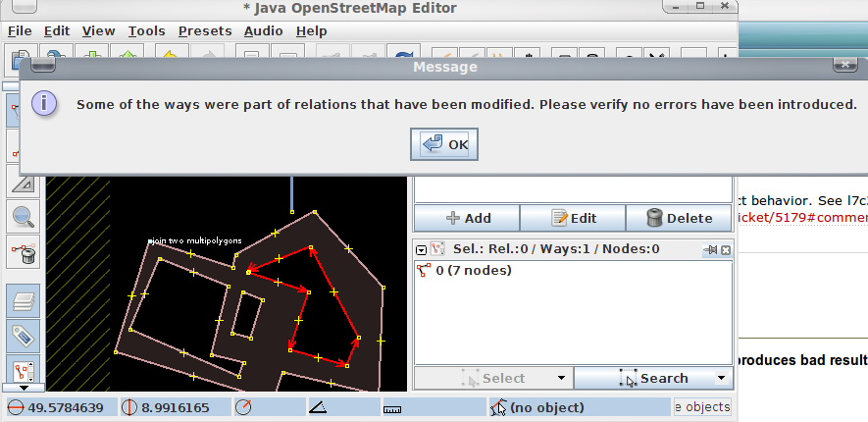Open the Select button dropdown arrow
Screen dimensions: 868x422
point(561,378)
